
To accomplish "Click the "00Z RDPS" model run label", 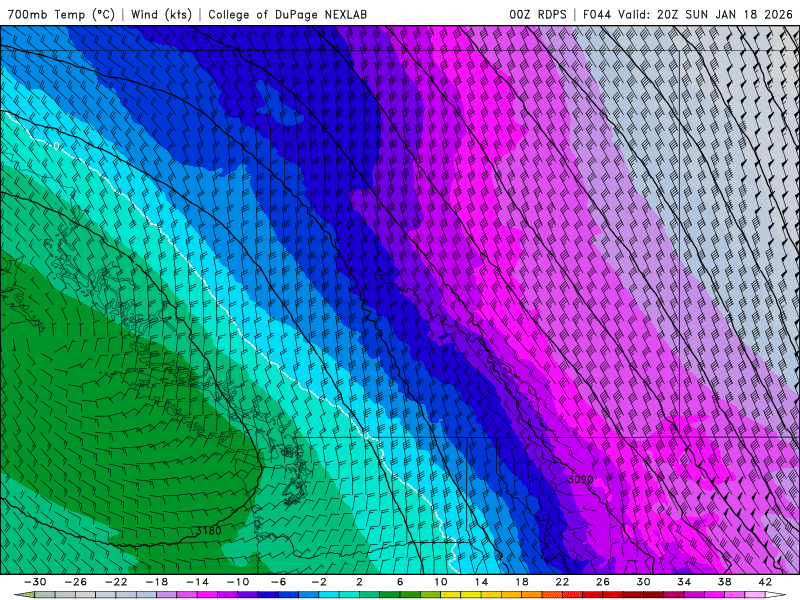I will pyautogui.click(x=538, y=14).
